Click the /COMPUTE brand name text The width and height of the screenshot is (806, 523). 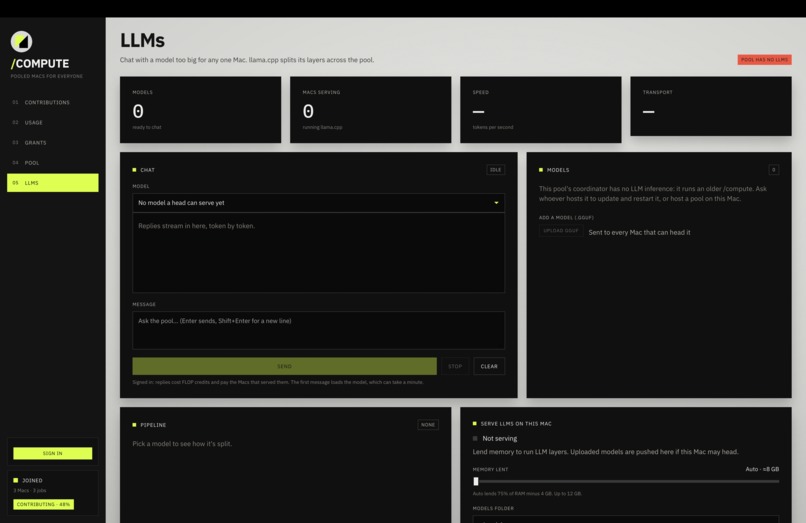tap(40, 64)
